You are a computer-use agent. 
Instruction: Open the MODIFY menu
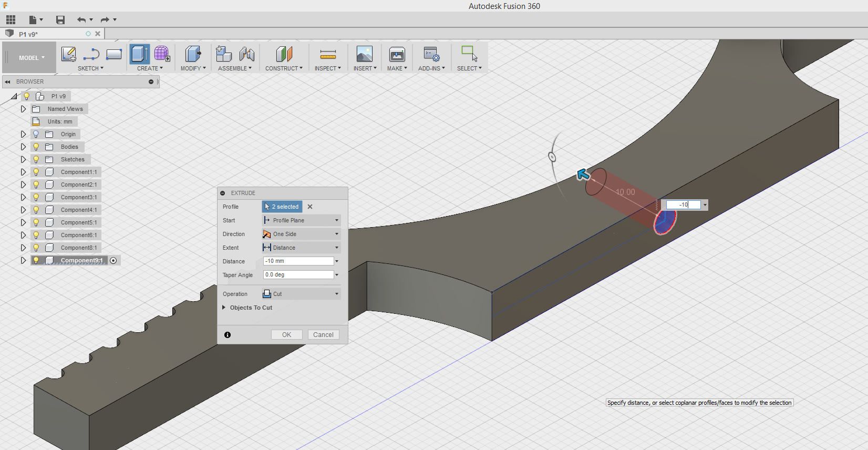(x=193, y=68)
